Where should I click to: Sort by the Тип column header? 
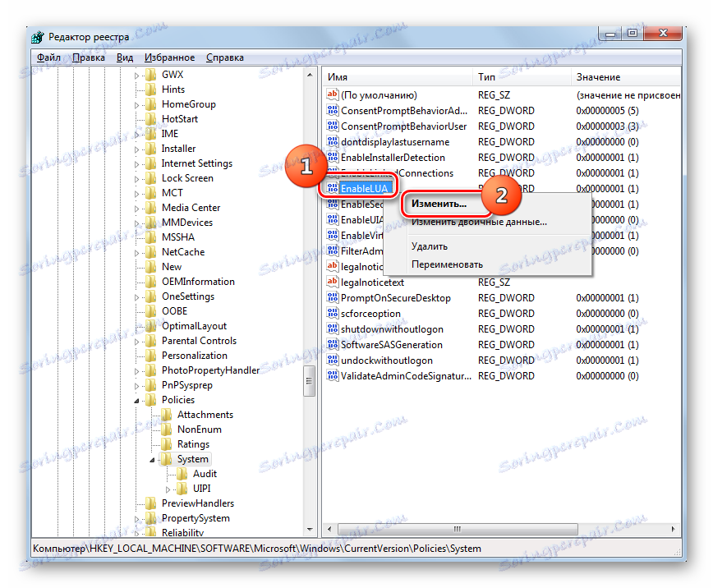point(522,77)
